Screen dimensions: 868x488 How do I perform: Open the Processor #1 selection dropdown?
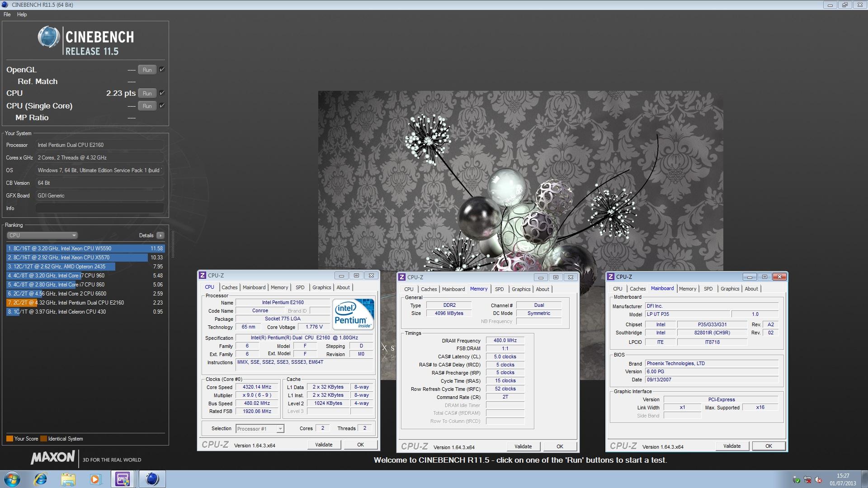coord(260,429)
